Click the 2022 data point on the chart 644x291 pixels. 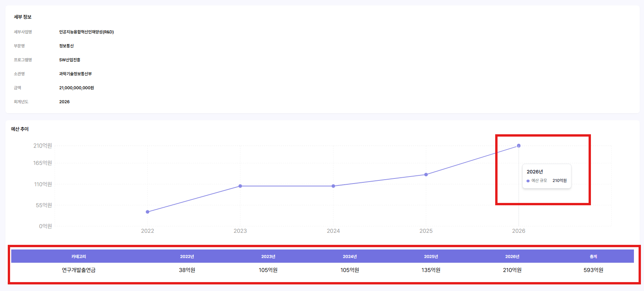(148, 212)
